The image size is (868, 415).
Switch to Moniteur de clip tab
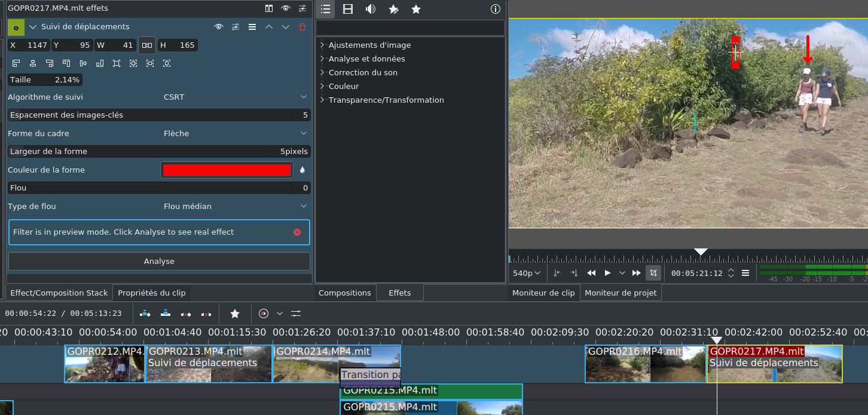click(x=544, y=293)
